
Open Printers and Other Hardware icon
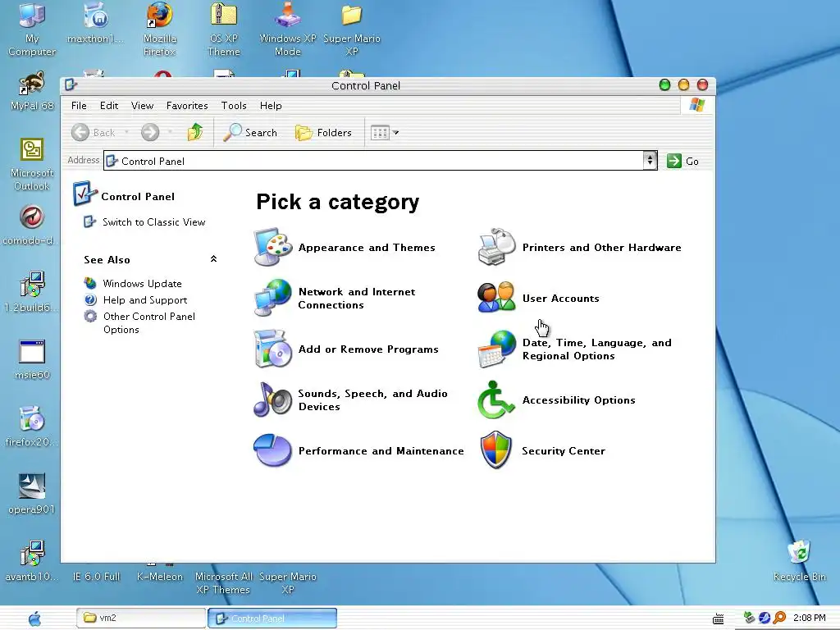pyautogui.click(x=496, y=247)
